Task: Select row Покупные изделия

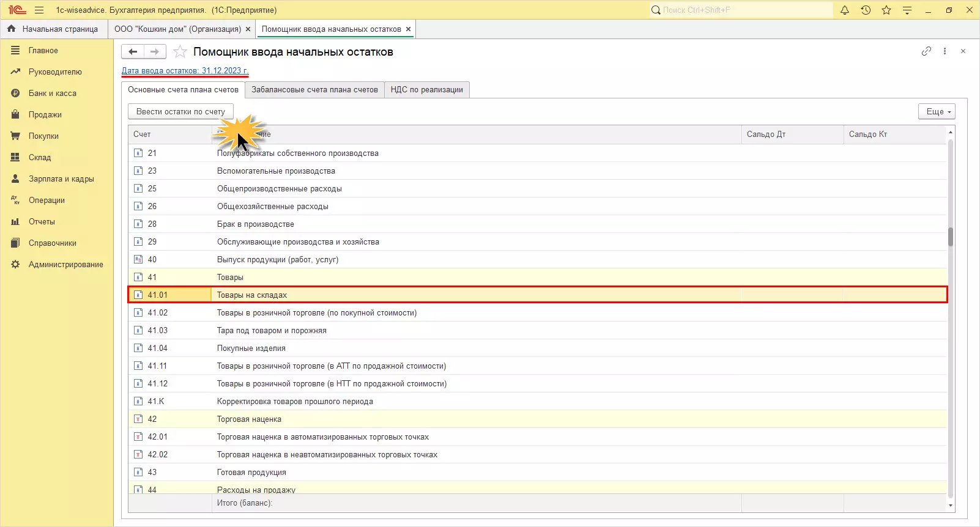Action: click(537, 348)
